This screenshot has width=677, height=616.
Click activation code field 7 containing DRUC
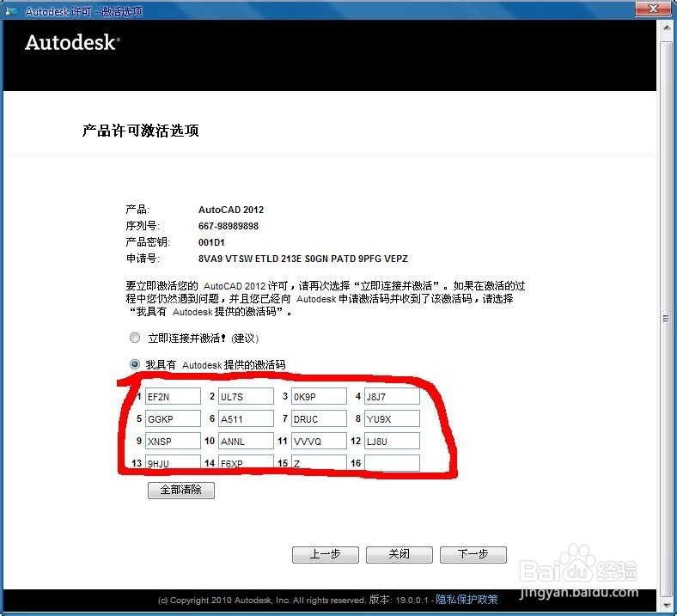(x=319, y=418)
